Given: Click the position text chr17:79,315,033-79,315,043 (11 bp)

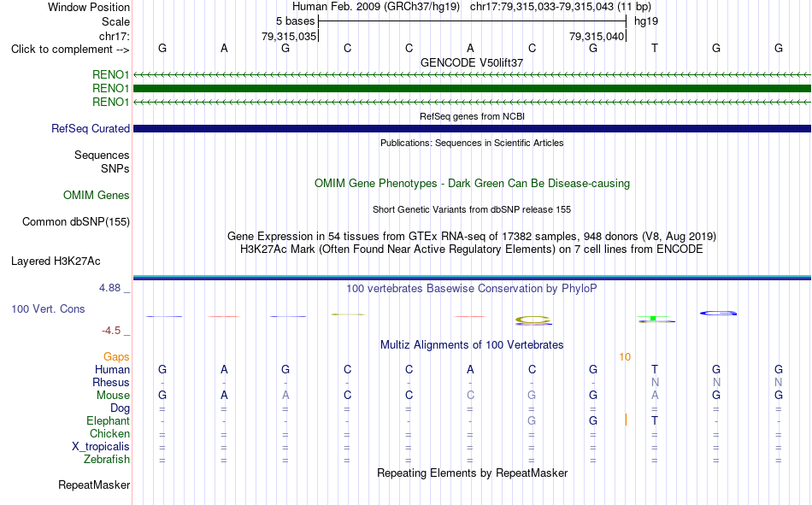Looking at the screenshot, I should point(561,7).
